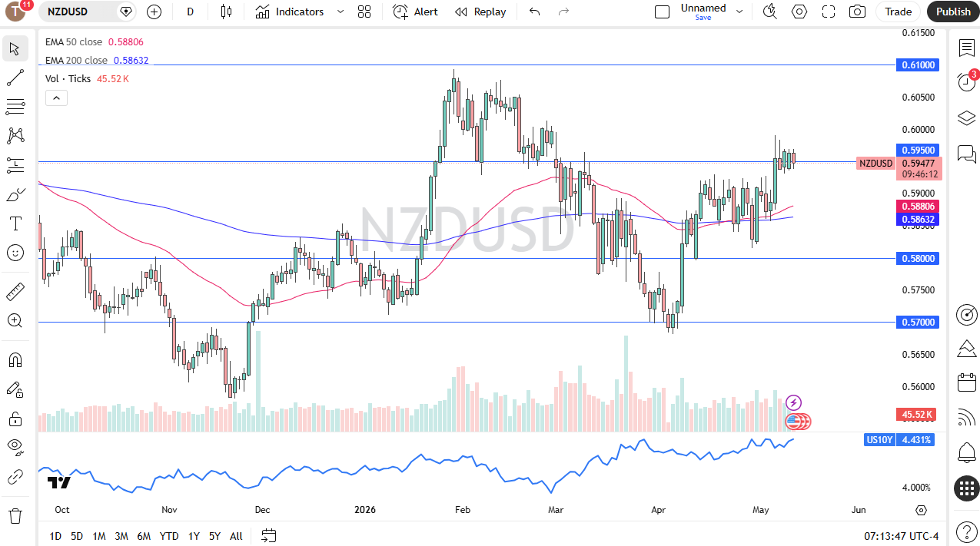This screenshot has width=980, height=546.
Task: Open the replay trading target icon
Action: pos(966,314)
